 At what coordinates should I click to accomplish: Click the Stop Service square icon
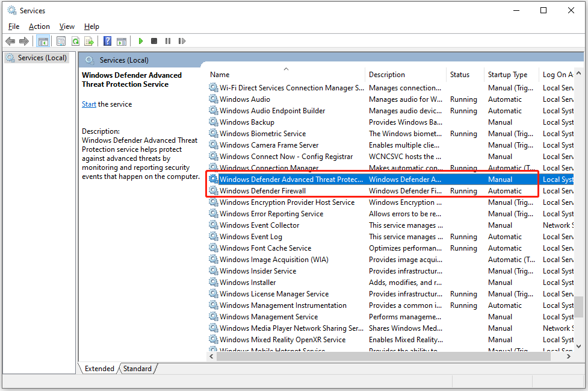pos(154,40)
